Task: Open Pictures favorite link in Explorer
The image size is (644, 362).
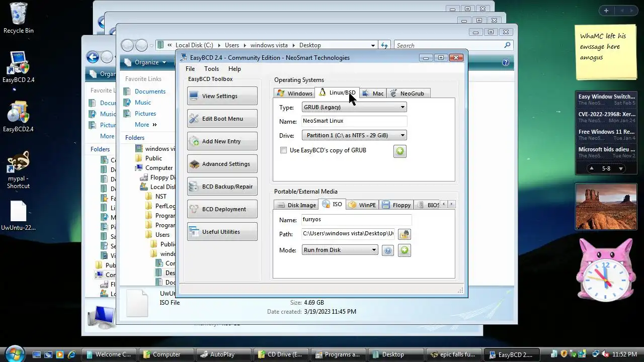Action: point(145,114)
